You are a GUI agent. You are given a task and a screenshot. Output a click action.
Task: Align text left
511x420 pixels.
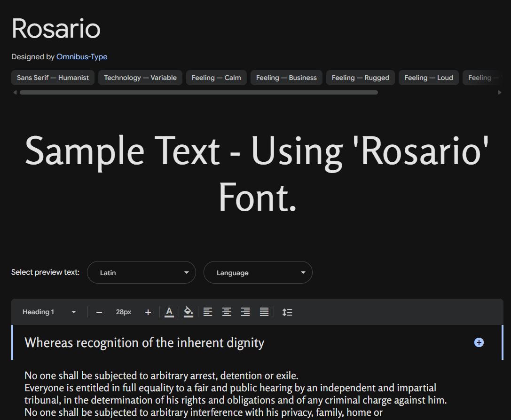coord(208,312)
